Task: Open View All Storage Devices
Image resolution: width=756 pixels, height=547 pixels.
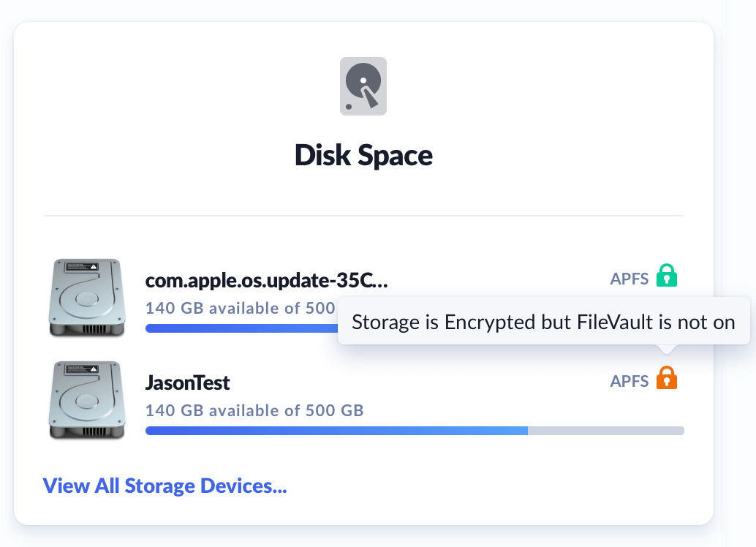Action: (x=165, y=486)
